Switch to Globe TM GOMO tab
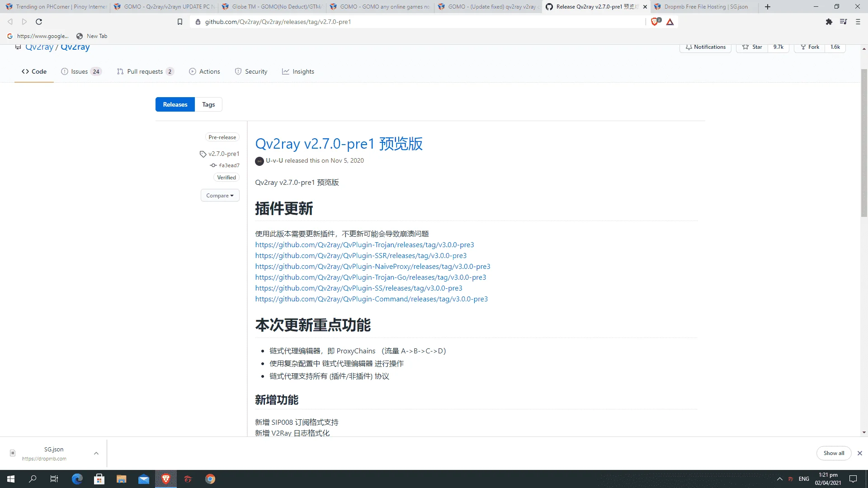Viewport: 868px width, 488px height. [272, 7]
